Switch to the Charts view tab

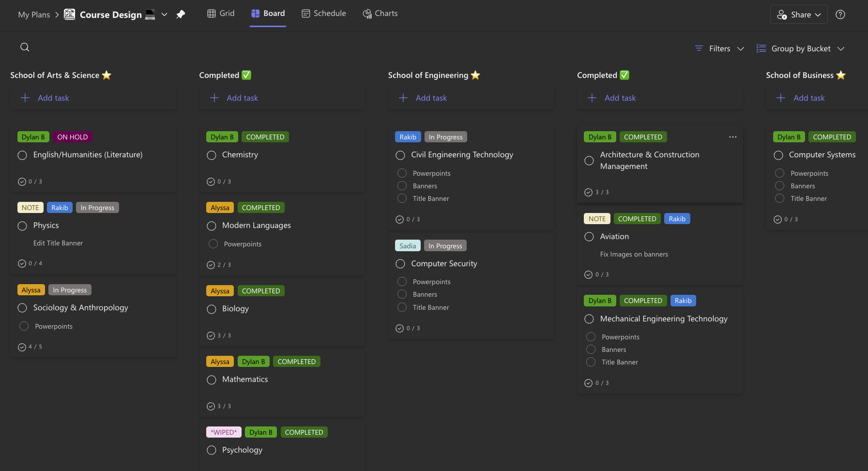[380, 14]
